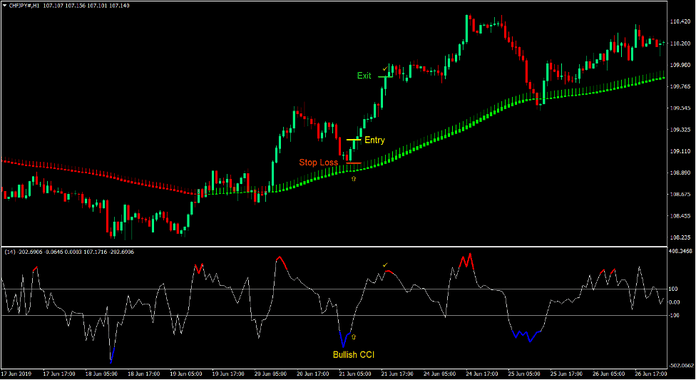This screenshot has height=380, width=696.
Task: Click the CCI 0.00 level label
Action: tap(674, 302)
